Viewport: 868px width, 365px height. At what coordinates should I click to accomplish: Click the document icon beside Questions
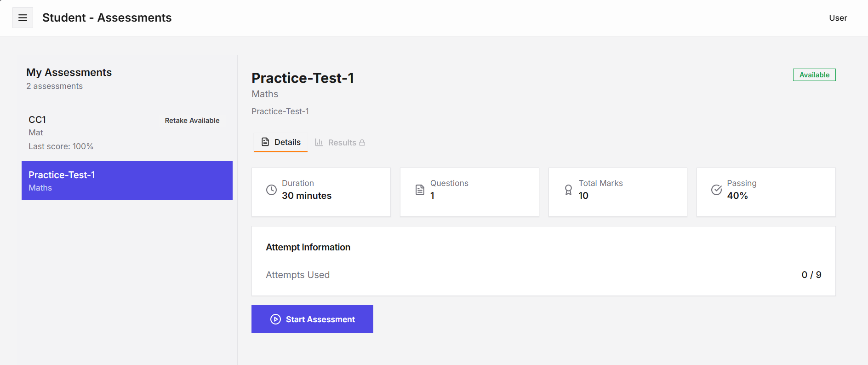(x=419, y=189)
